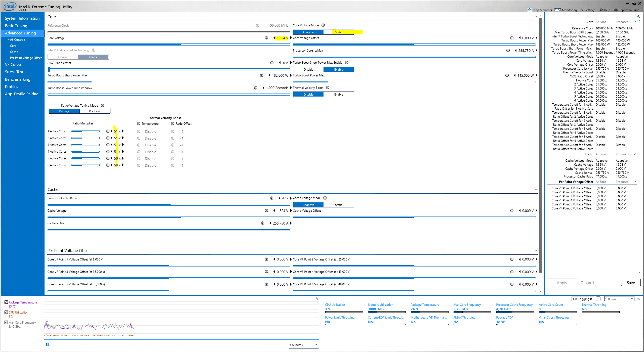Uncheck CPU Utilization graph checkbox

tap(6, 312)
